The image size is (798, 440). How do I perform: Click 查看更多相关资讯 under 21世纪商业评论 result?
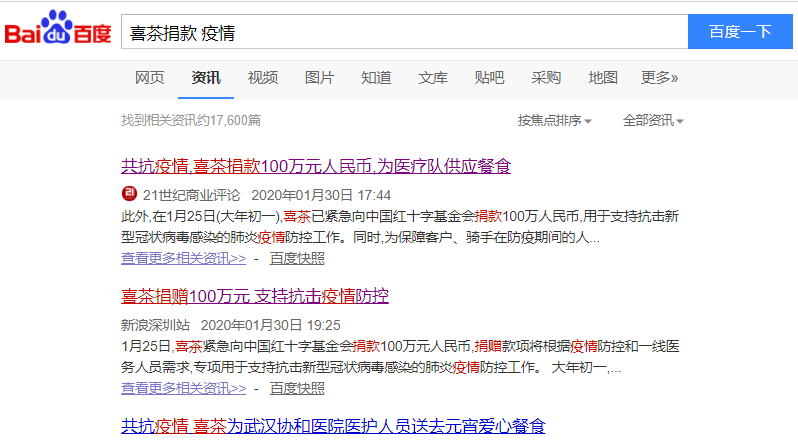tap(184, 258)
